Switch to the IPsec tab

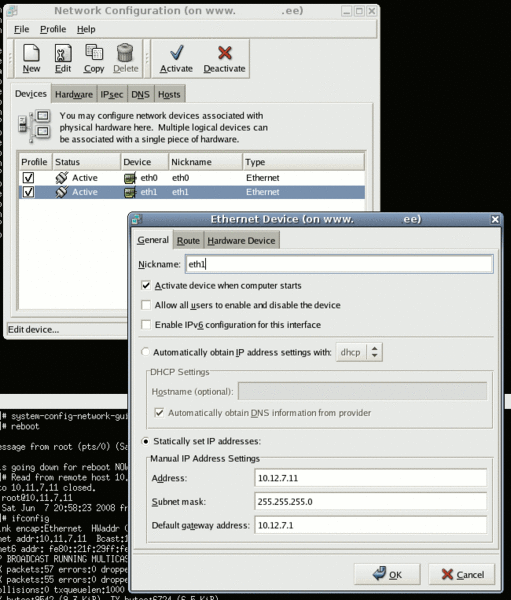tap(112, 95)
